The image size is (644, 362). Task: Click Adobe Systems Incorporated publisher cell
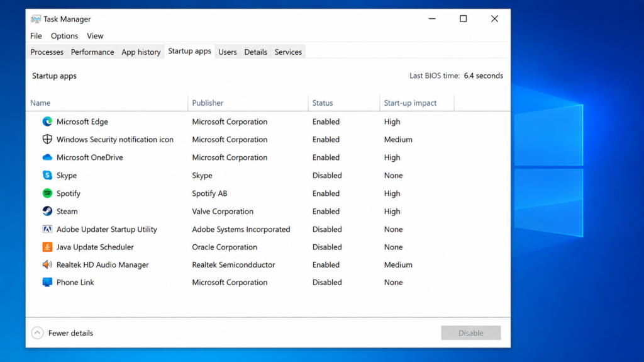coord(241,229)
